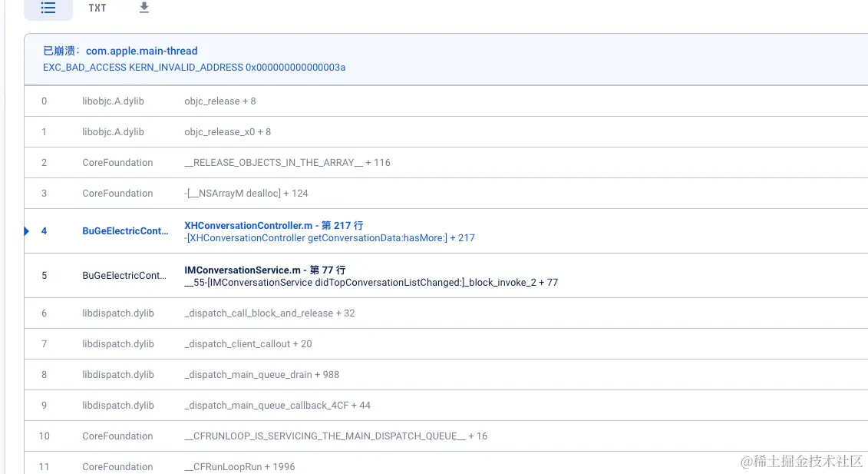The width and height of the screenshot is (868, 474).
Task: Click _dispatch_main_queue_callback_4CF + 44 frame
Action: click(277, 406)
